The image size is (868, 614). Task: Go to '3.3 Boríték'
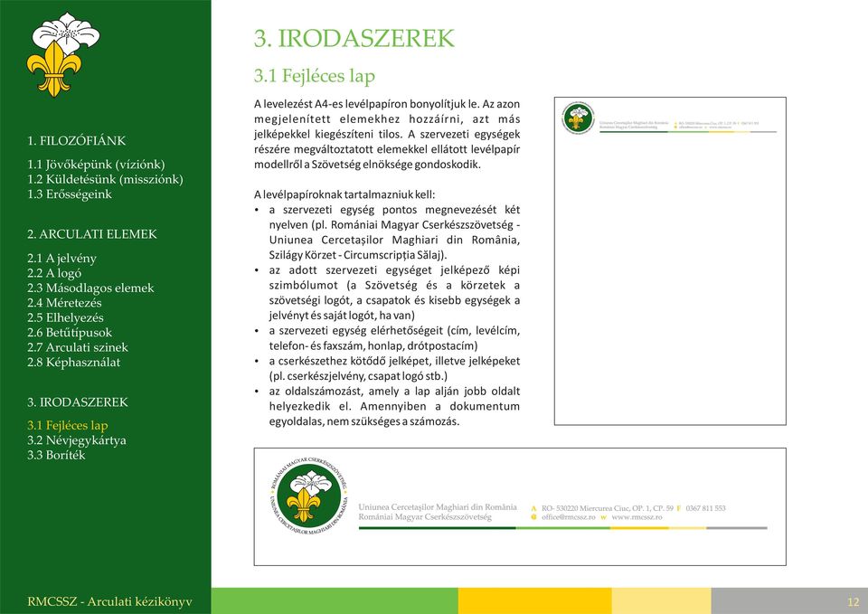click(56, 455)
